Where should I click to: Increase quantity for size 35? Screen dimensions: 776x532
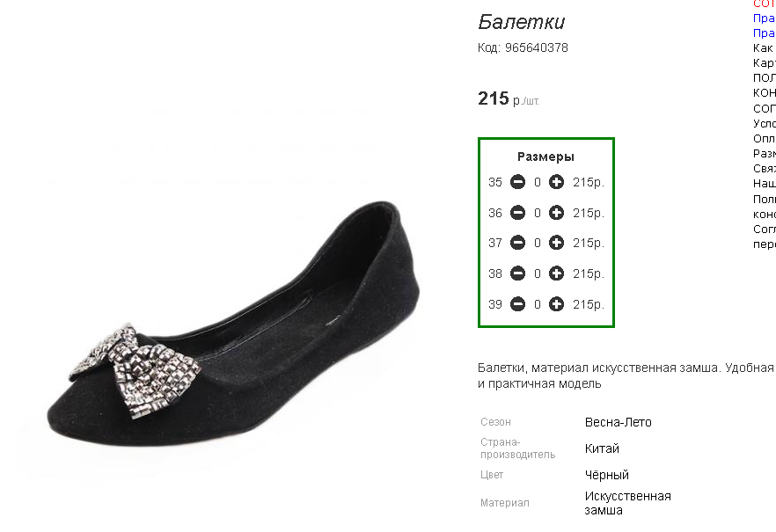click(556, 182)
